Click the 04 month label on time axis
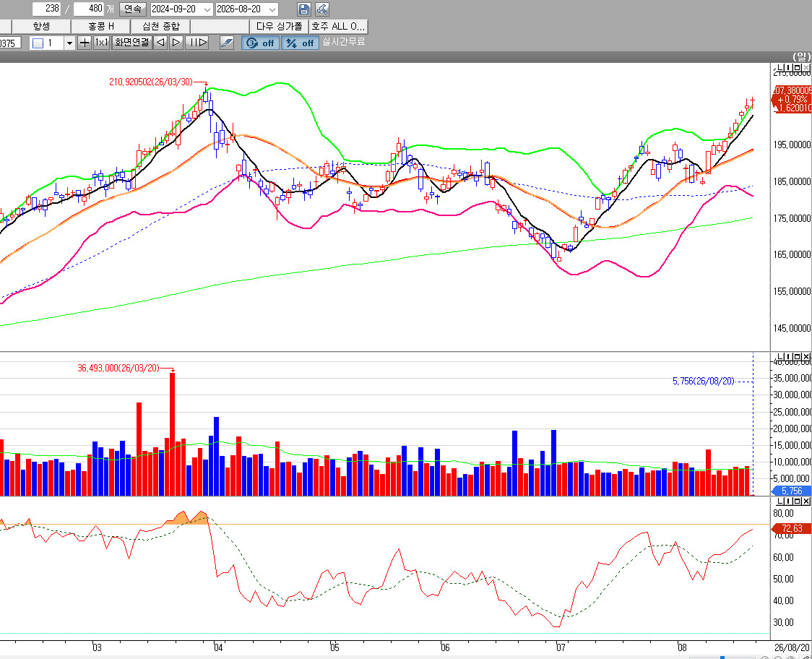Image resolution: width=812 pixels, height=659 pixels. pyautogui.click(x=219, y=647)
